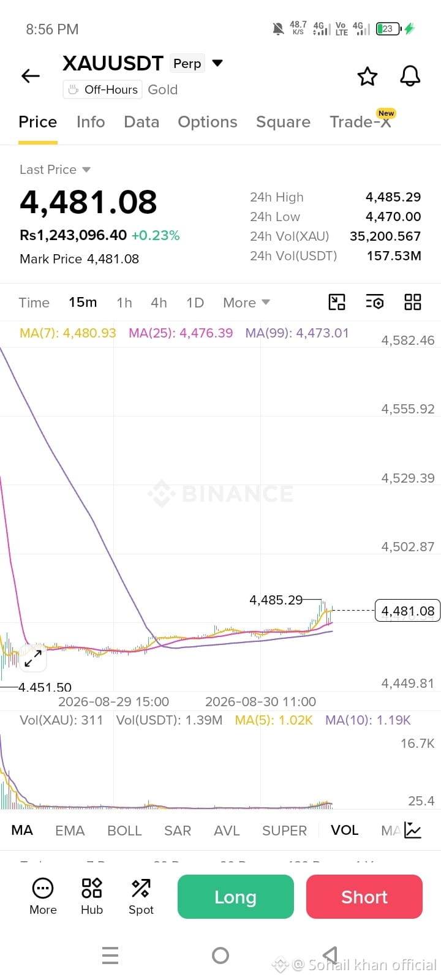
Task: Open indicator settings chart icon
Action: point(413,831)
